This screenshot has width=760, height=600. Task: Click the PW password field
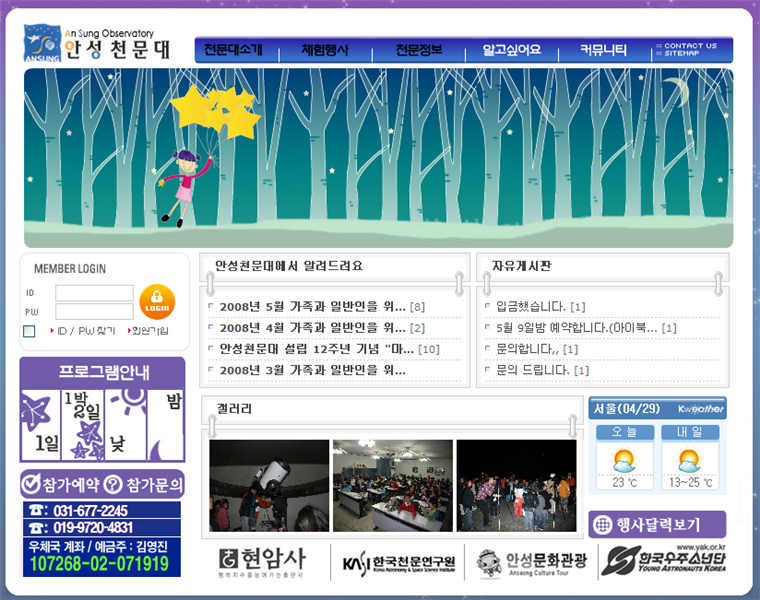pos(94,312)
